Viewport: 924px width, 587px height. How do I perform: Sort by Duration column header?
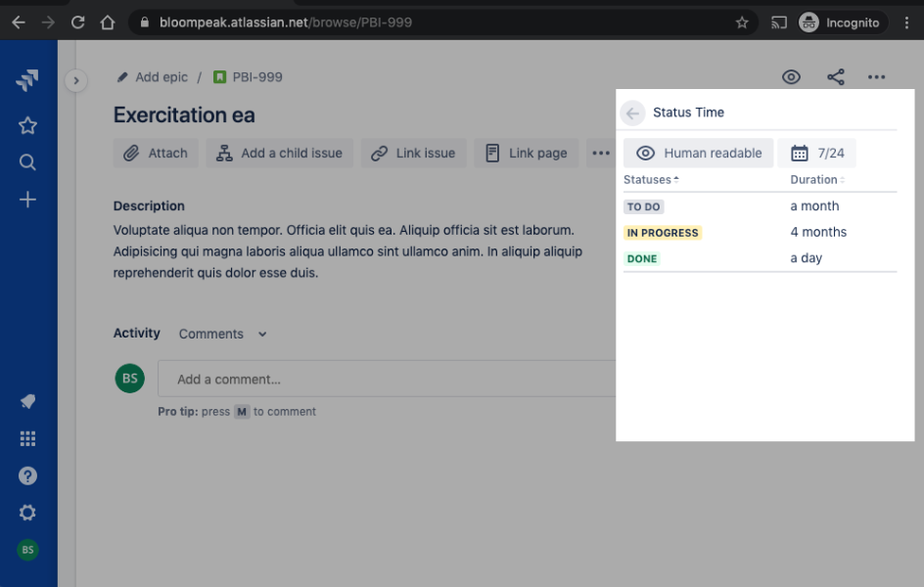click(817, 180)
